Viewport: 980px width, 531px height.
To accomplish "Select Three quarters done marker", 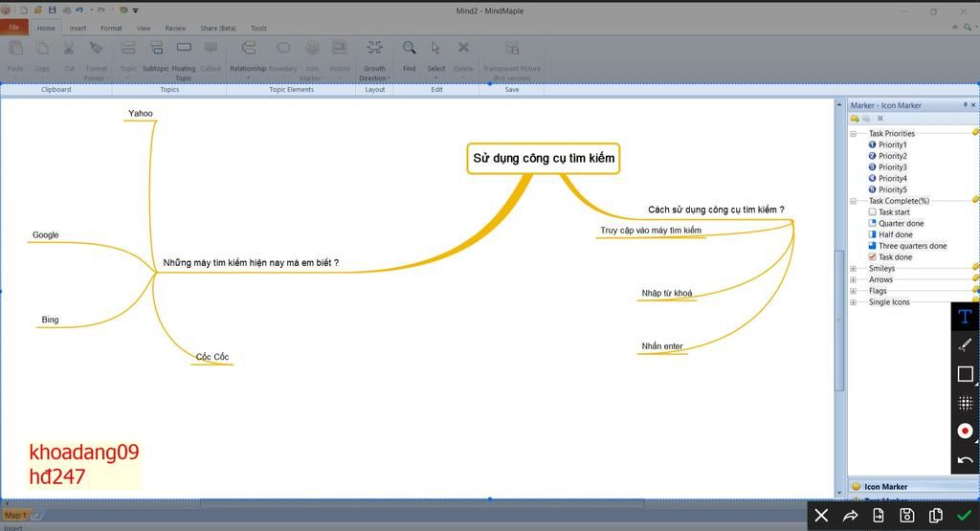I will [x=907, y=246].
